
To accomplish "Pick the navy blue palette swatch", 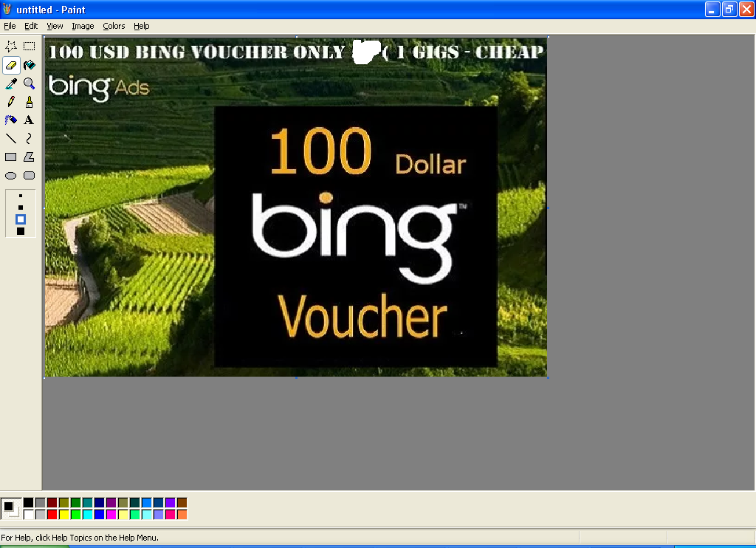I will tap(100, 503).
